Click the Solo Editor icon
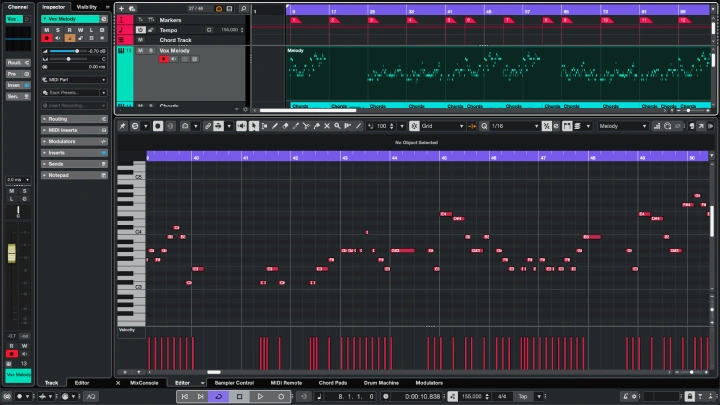This screenshot has width=720, height=405. [135, 126]
